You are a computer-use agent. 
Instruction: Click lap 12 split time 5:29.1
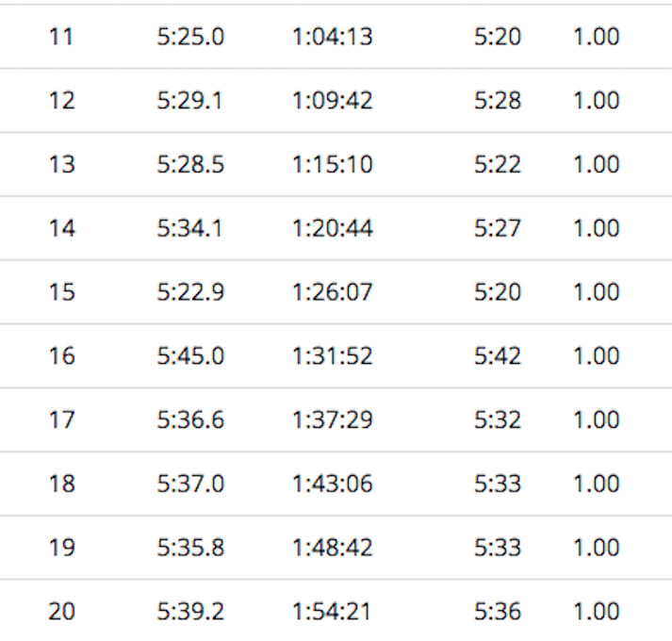pos(189,101)
